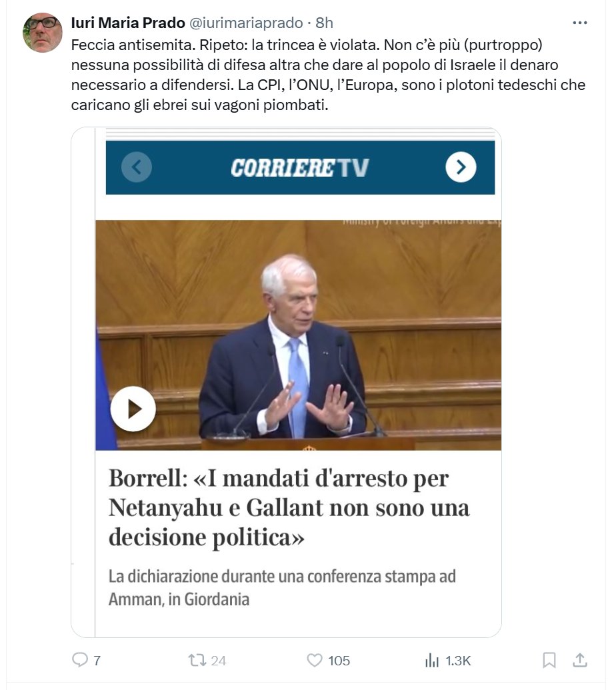Click the CORRIERE TV logo banner
The image size is (616, 690).
(299, 167)
